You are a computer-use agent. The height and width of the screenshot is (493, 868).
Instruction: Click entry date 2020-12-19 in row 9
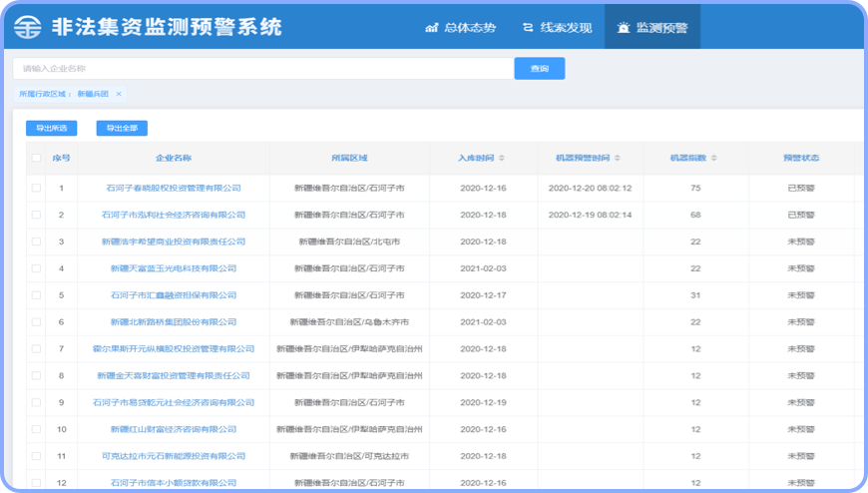point(483,403)
